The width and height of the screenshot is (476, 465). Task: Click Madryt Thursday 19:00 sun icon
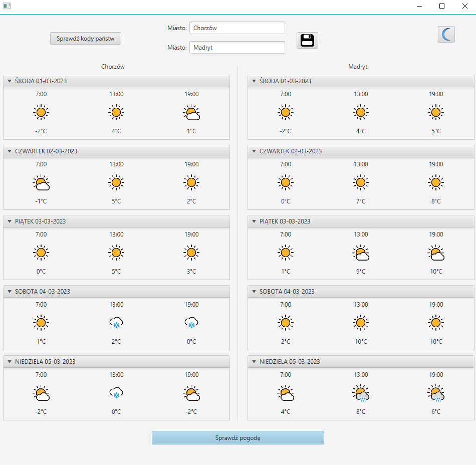pos(436,182)
